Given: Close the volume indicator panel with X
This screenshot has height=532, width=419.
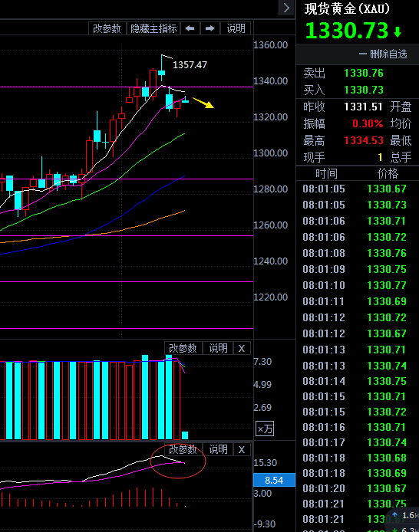Looking at the screenshot, I should click(x=242, y=349).
